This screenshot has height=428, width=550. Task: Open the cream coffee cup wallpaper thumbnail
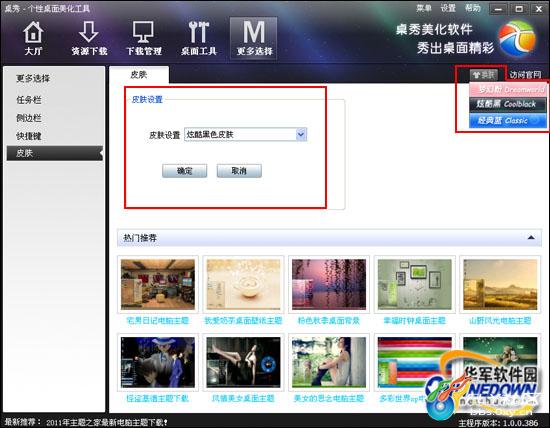(243, 285)
